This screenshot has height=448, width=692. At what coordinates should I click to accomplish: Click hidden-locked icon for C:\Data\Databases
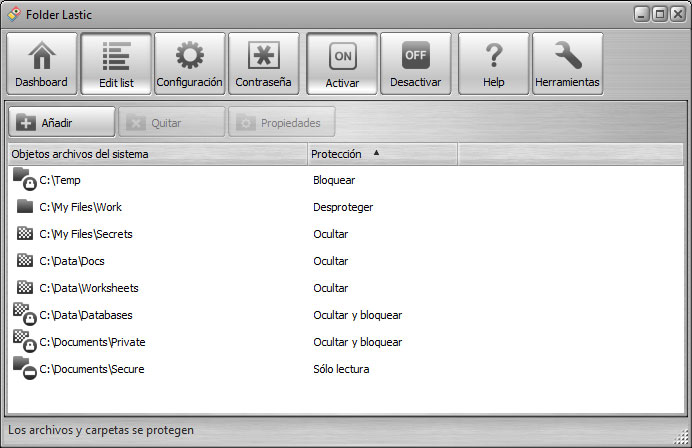click(x=25, y=314)
